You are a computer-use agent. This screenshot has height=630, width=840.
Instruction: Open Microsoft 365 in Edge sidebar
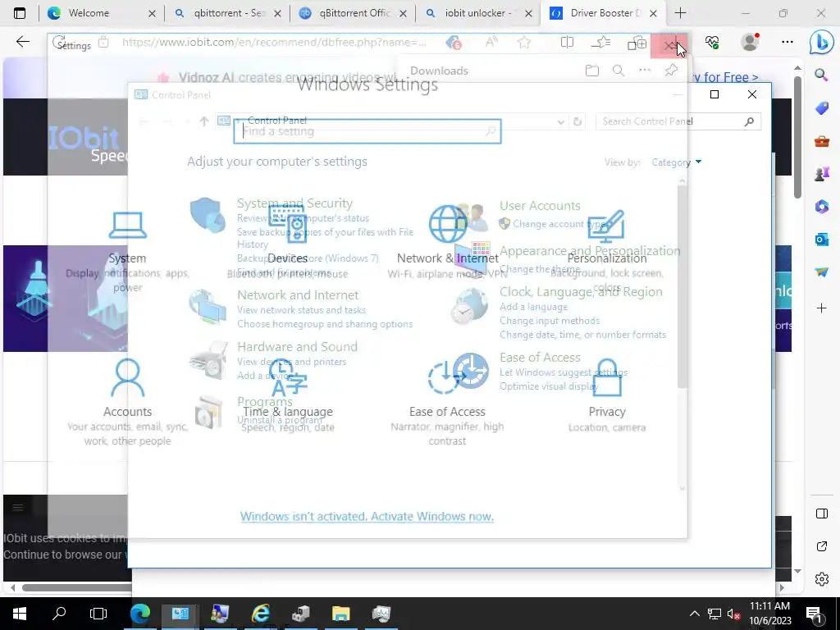tap(821, 206)
